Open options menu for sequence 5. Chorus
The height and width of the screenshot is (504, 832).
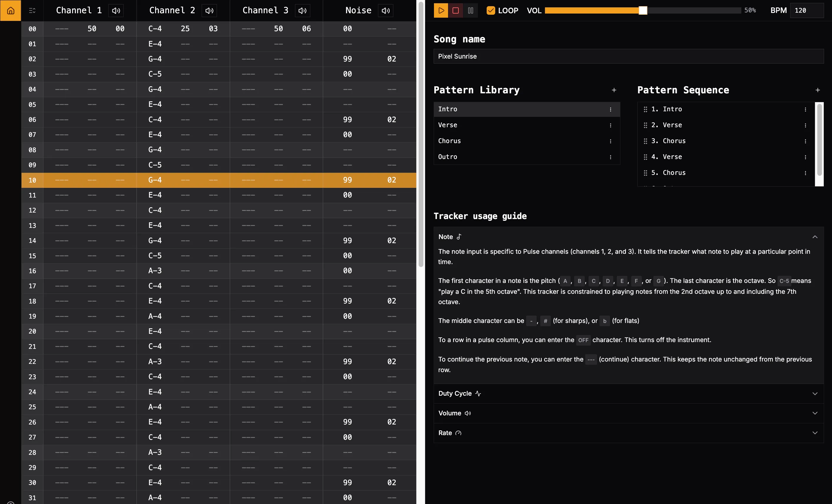coord(805,173)
